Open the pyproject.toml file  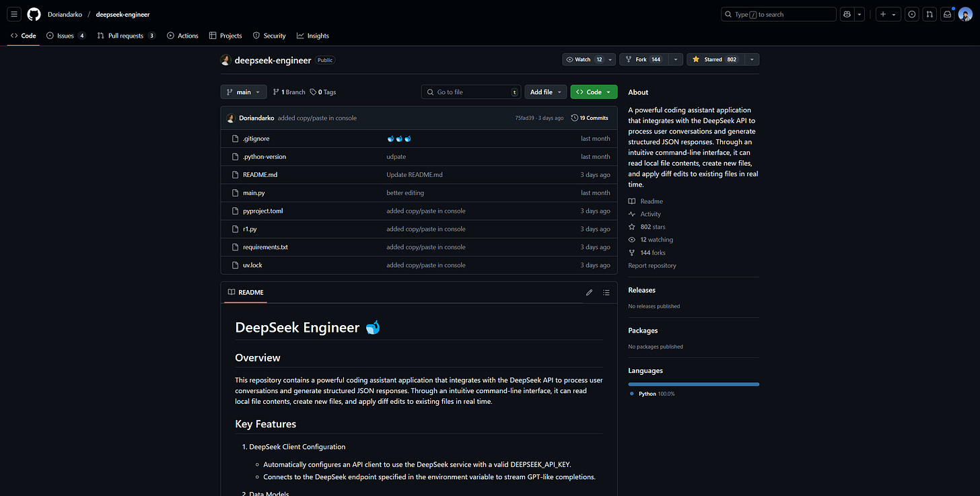click(x=262, y=211)
